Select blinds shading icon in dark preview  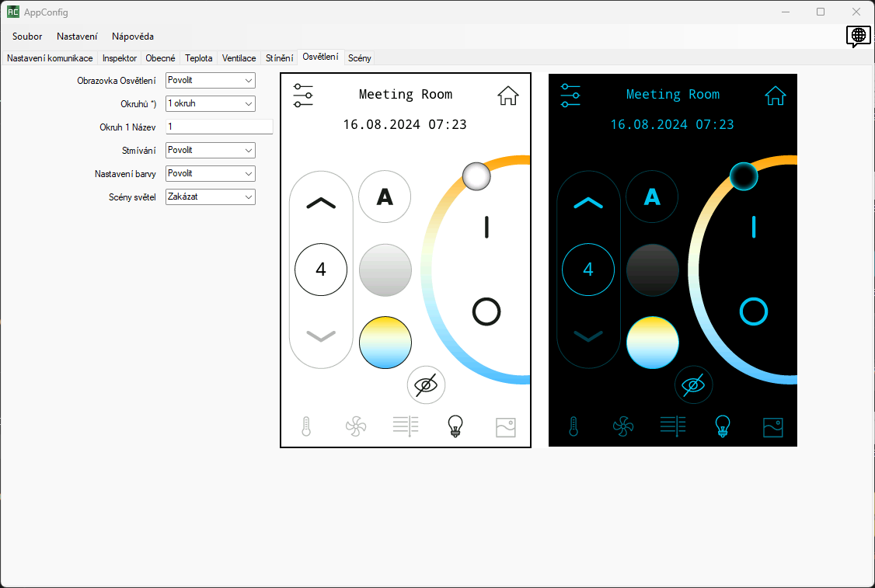[x=673, y=426]
